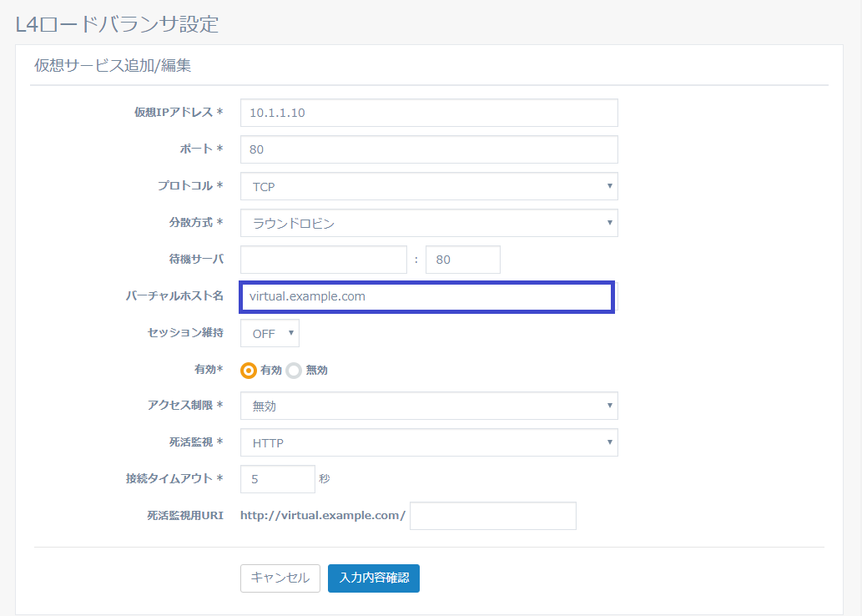This screenshot has height=616, width=862.
Task: Click the 仮想サービス追加/編集 section heading
Action: pyautogui.click(x=113, y=65)
